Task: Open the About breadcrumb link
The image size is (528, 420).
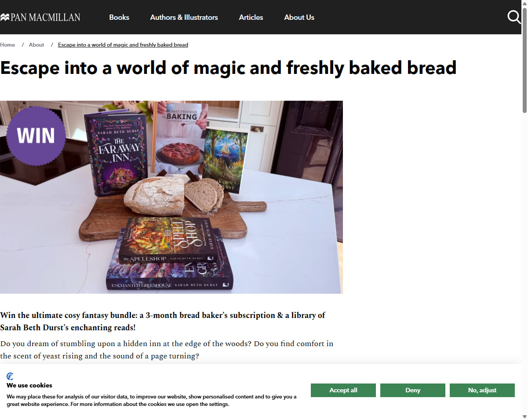Action: coord(36,45)
